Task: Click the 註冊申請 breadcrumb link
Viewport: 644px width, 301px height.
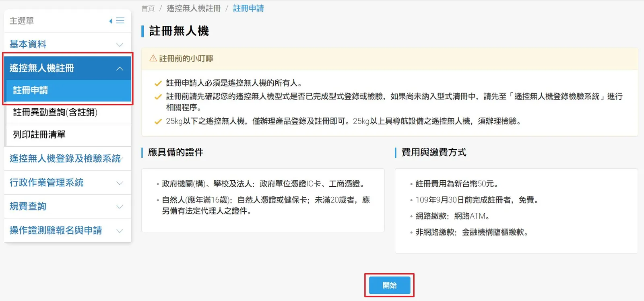Action: [x=248, y=8]
